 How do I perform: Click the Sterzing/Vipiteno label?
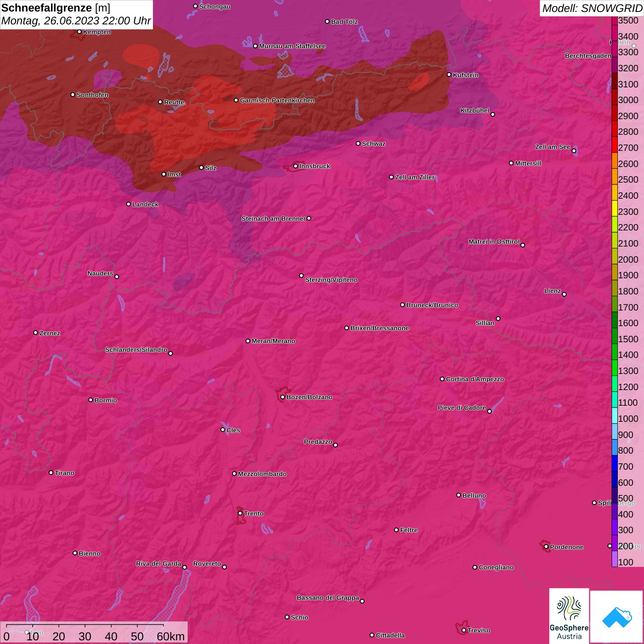tap(331, 280)
